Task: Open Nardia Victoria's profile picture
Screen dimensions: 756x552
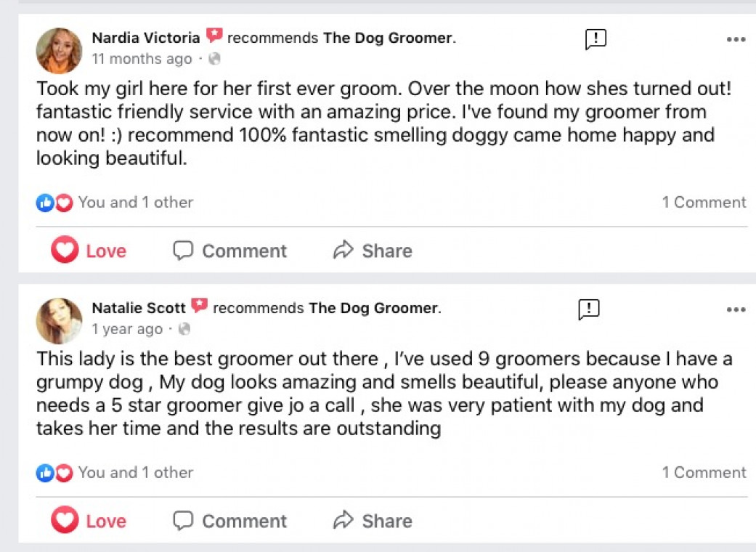Action: point(59,50)
